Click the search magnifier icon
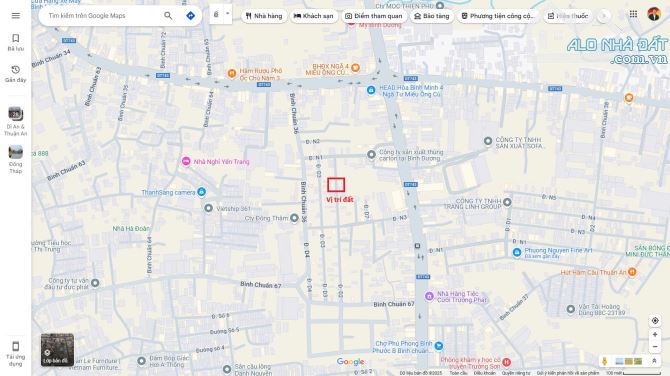 pos(168,16)
